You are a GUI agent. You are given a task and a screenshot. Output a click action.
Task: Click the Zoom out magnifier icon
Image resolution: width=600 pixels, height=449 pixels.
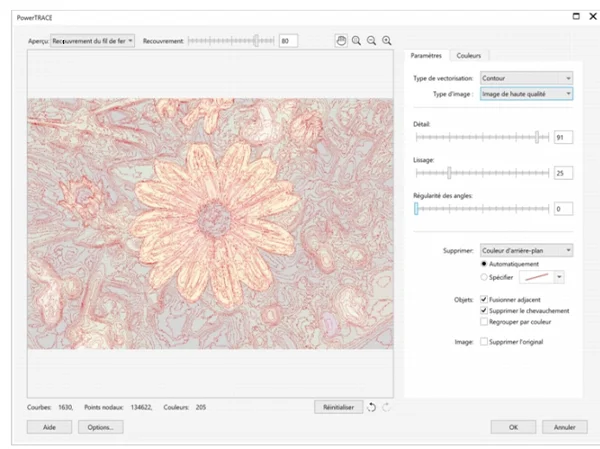[x=371, y=41]
